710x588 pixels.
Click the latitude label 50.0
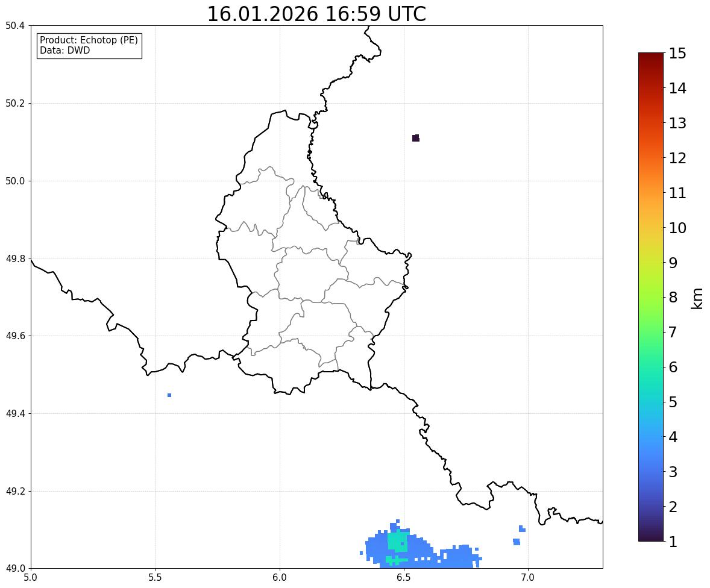click(14, 181)
